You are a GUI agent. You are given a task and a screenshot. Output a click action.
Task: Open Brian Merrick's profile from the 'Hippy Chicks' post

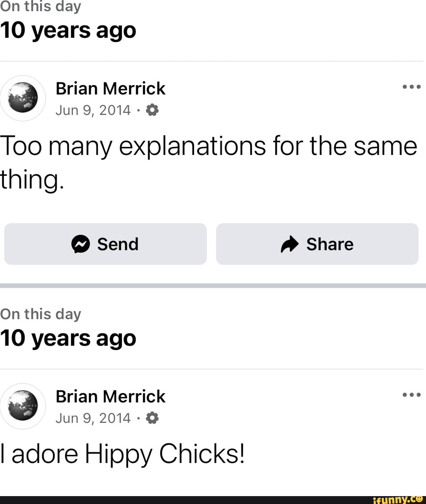pyautogui.click(x=110, y=396)
